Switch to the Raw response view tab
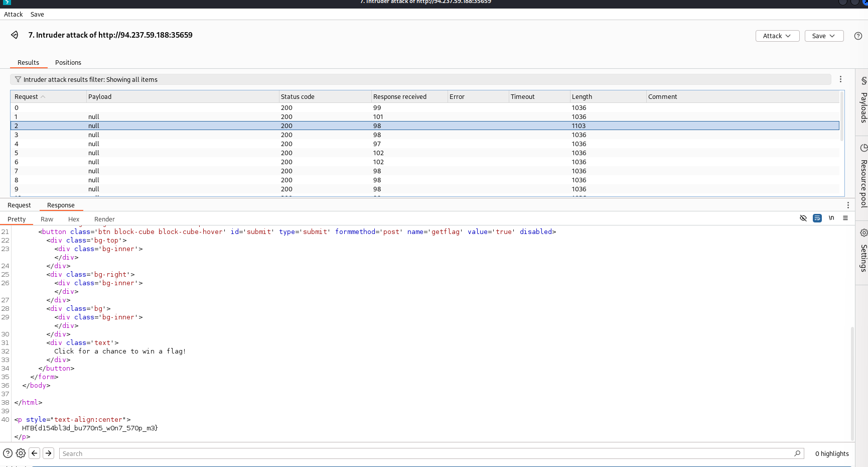The height and width of the screenshot is (467, 868). pos(47,219)
